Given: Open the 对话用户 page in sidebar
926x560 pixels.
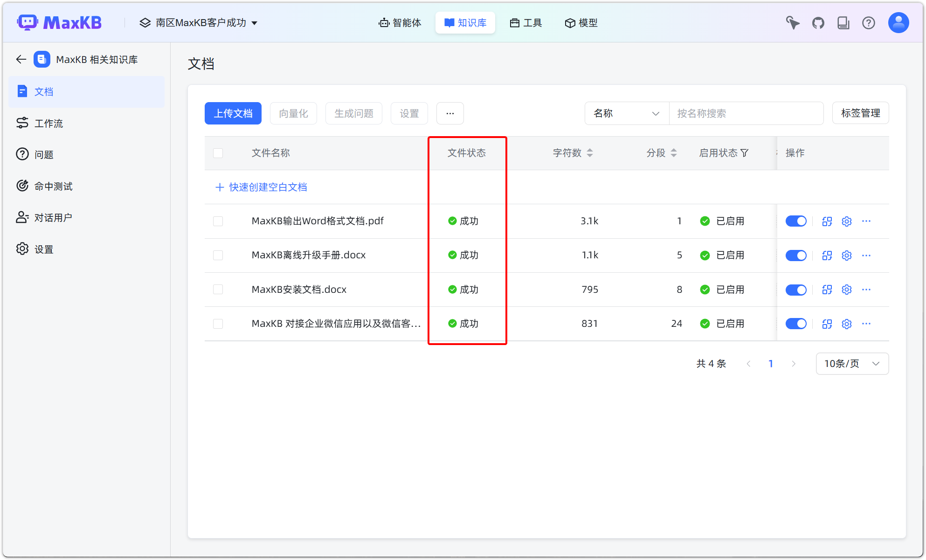Looking at the screenshot, I should coord(53,217).
